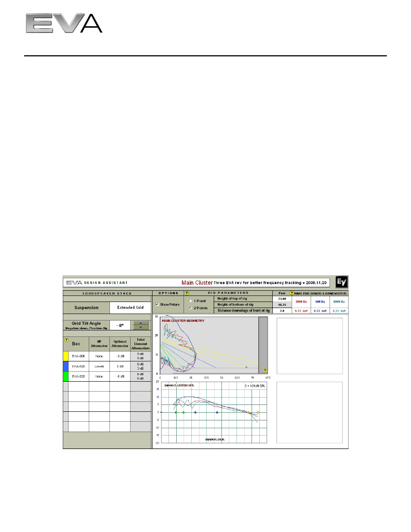Click the EVA Design Assistant logo
Viewport: 411px width, 532px height.
point(97,283)
